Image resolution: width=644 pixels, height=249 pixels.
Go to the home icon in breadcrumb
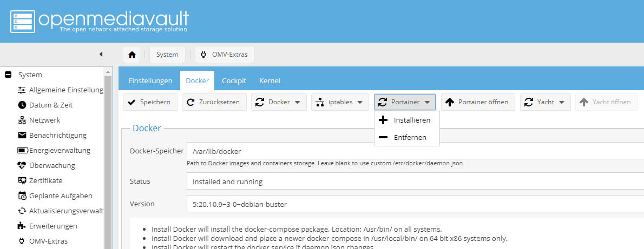tap(132, 55)
